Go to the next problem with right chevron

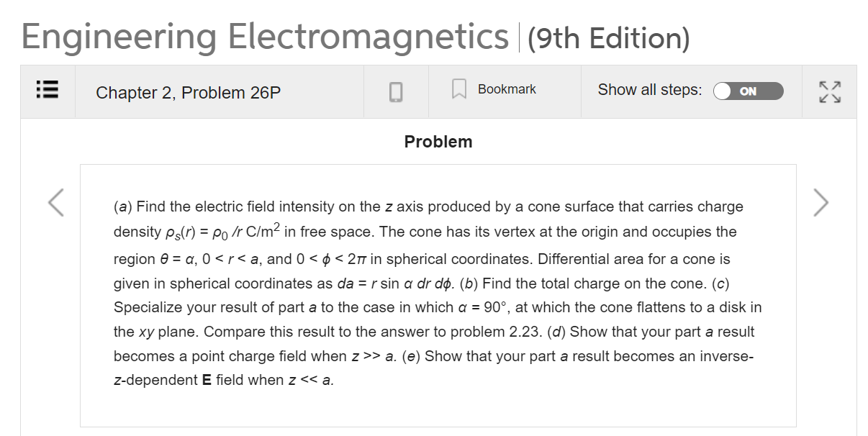pos(820,203)
